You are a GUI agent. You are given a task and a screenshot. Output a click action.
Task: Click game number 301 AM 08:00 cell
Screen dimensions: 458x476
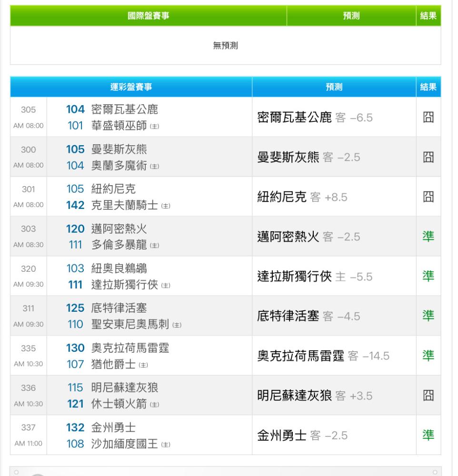click(x=29, y=197)
